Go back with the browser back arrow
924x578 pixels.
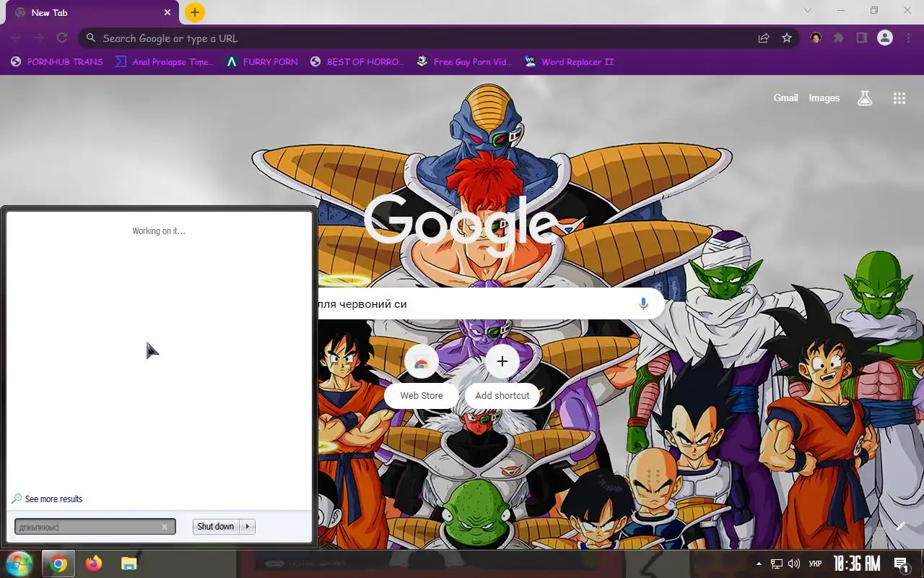pos(16,38)
